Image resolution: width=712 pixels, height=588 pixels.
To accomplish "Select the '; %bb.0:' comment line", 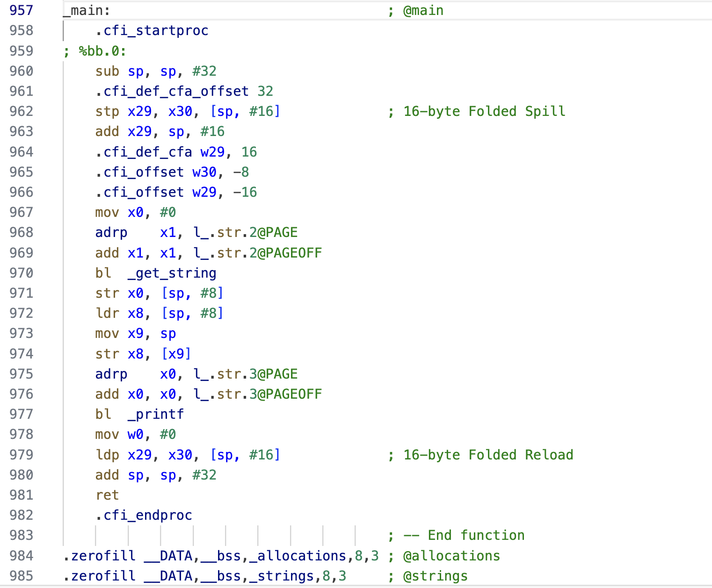I will pyautogui.click(x=95, y=50).
